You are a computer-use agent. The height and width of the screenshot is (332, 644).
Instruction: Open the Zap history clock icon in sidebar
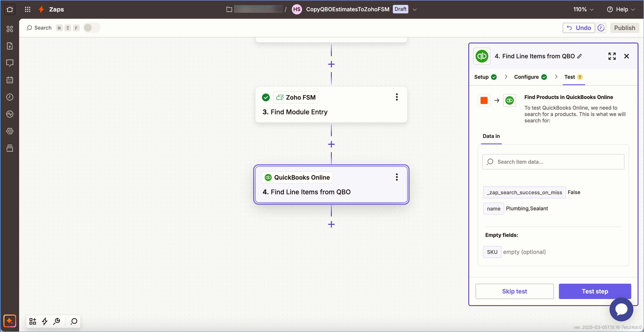[10, 97]
